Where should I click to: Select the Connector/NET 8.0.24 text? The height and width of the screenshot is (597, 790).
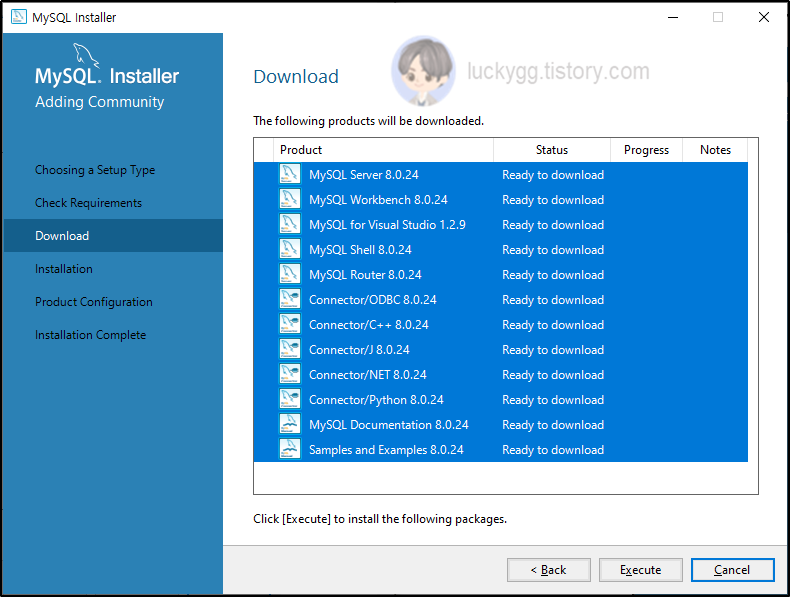point(368,375)
